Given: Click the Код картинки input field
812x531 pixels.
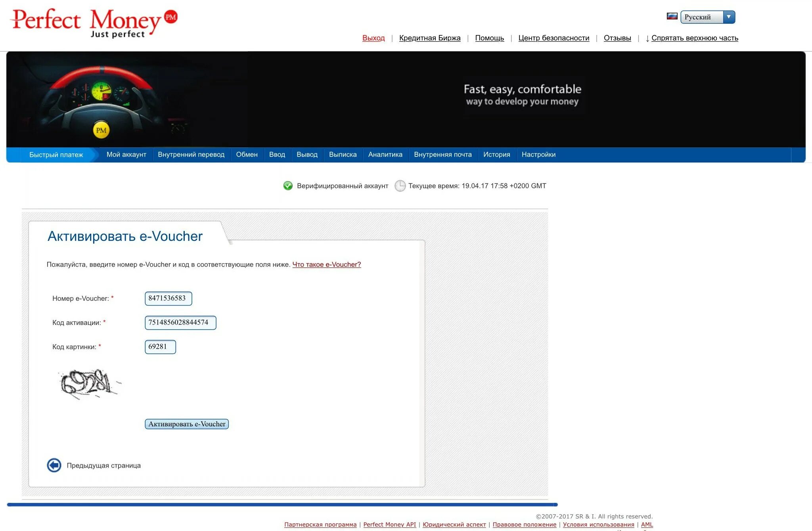Looking at the screenshot, I should click(160, 347).
